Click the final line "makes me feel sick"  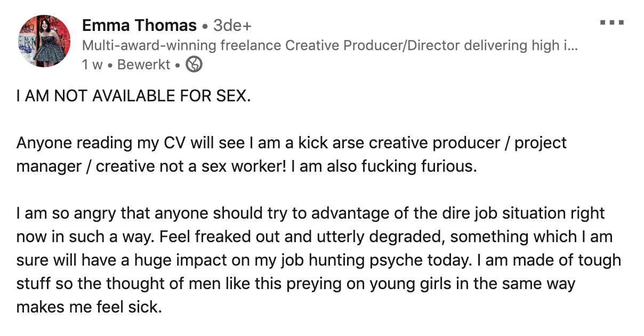click(88, 307)
